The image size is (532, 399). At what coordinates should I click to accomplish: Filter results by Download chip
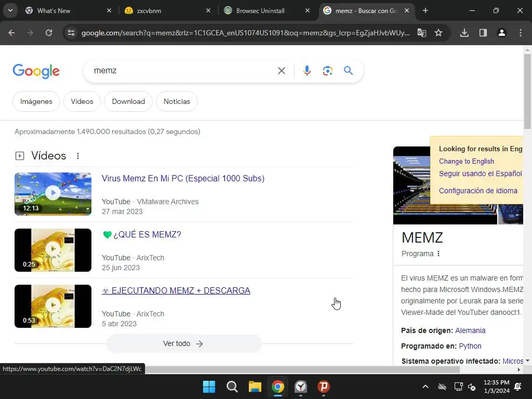(128, 101)
